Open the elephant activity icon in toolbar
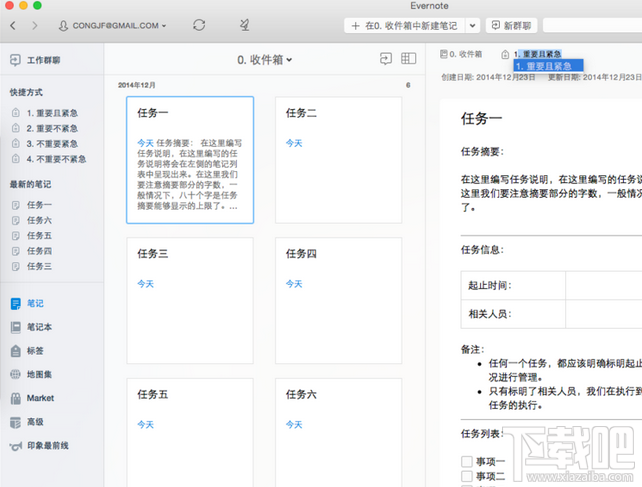This screenshot has width=642, height=487. (x=246, y=25)
